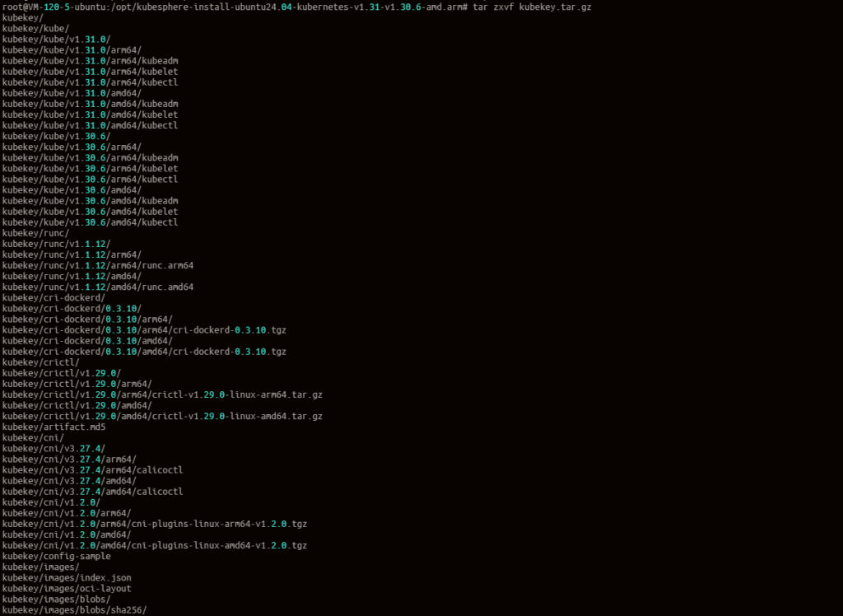Click the line kubekey/cni/v1.2.0/ directory
The height and width of the screenshot is (616, 843).
pos(51,502)
